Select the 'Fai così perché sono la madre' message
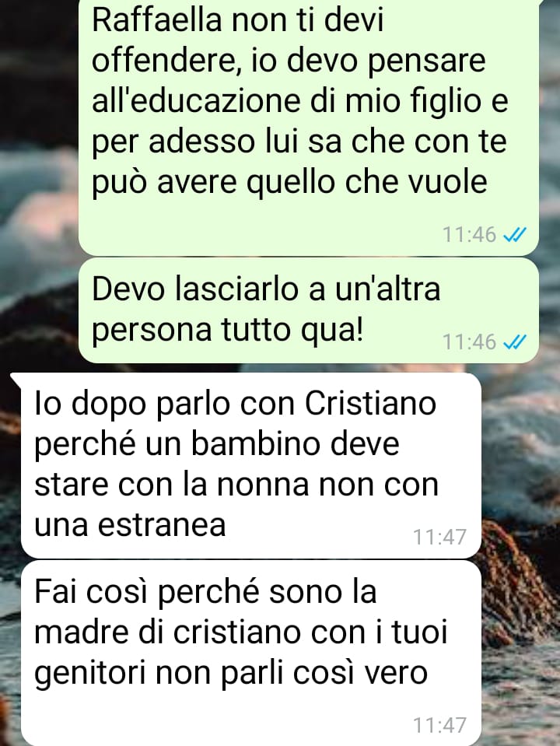This screenshot has height=746, width=560. [x=251, y=653]
